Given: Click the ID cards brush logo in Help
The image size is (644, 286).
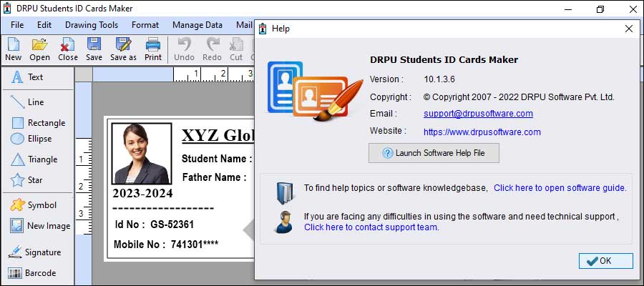Looking at the screenshot, I should (x=315, y=91).
